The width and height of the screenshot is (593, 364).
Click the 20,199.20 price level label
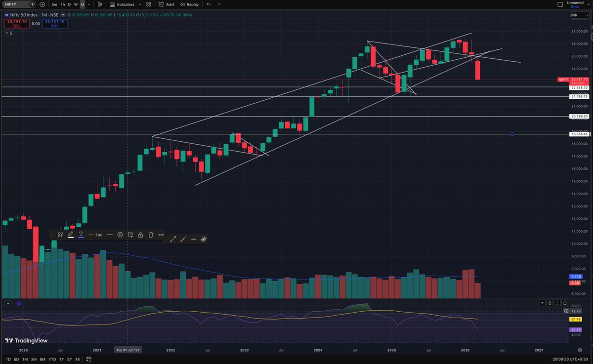coord(580,117)
